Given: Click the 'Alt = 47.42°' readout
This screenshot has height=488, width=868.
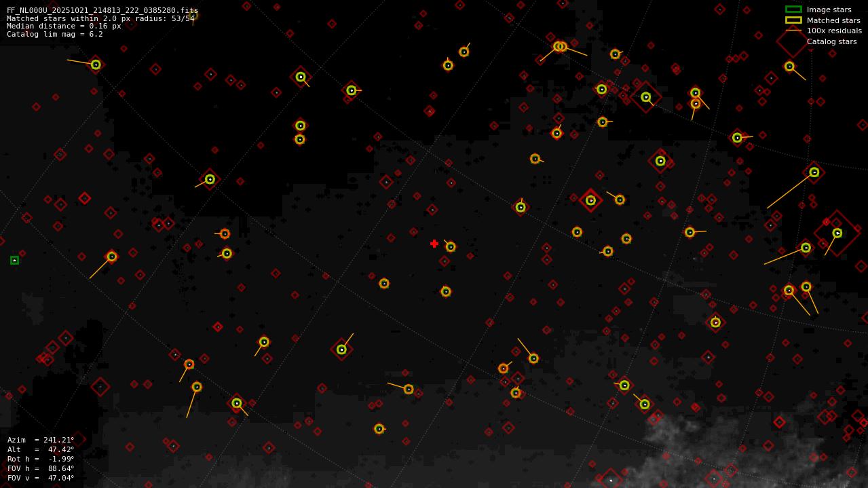Looking at the screenshot, I should tap(41, 449).
